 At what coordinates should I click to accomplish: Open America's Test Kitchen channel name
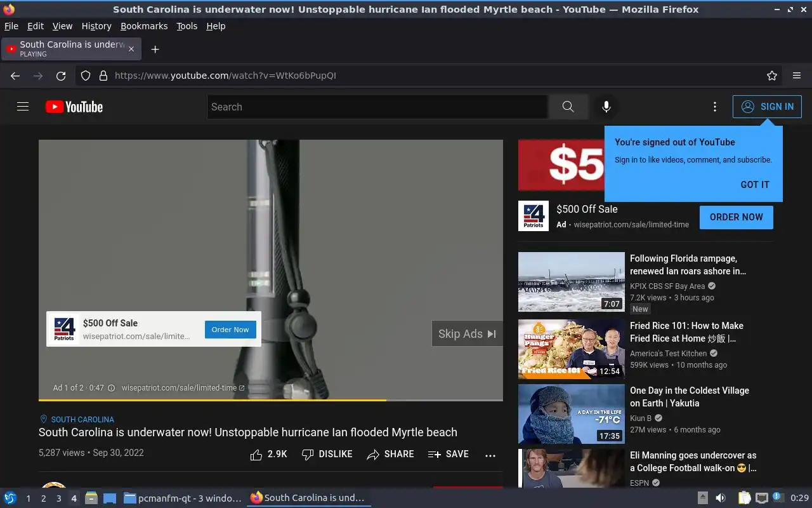(x=668, y=354)
